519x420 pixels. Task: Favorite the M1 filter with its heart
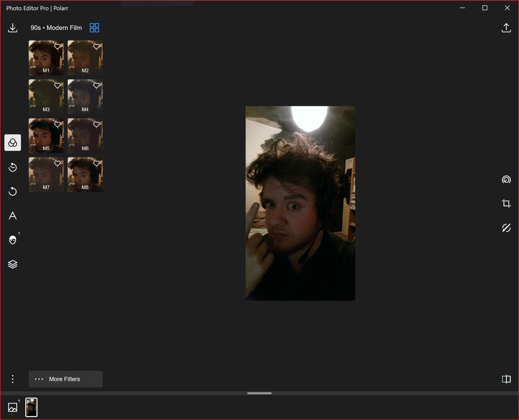pyautogui.click(x=58, y=46)
